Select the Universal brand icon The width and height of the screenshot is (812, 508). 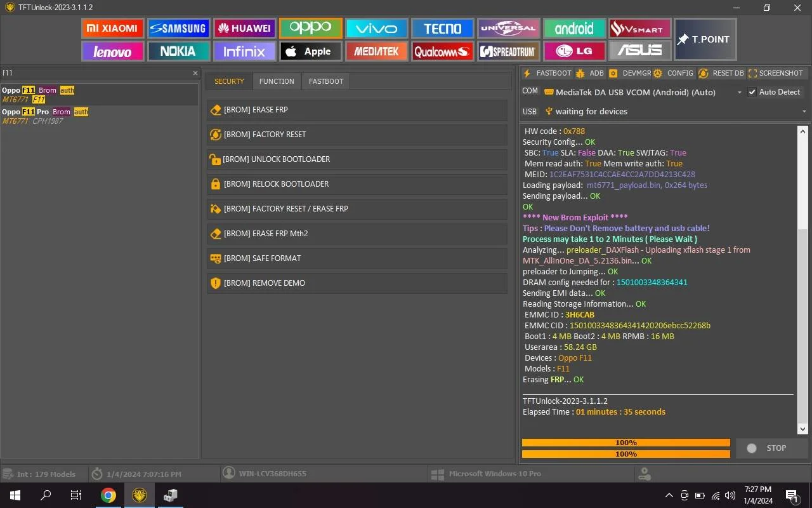(x=508, y=28)
